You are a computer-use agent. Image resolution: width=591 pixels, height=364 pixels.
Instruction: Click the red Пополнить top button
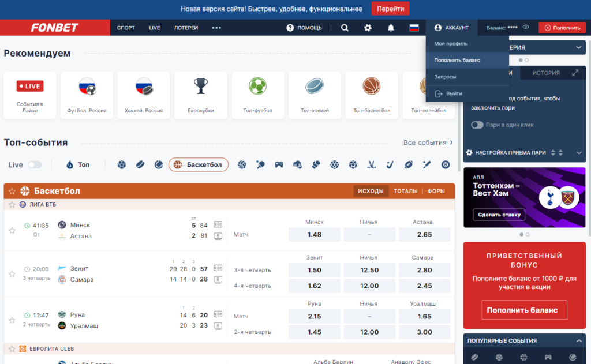(562, 28)
